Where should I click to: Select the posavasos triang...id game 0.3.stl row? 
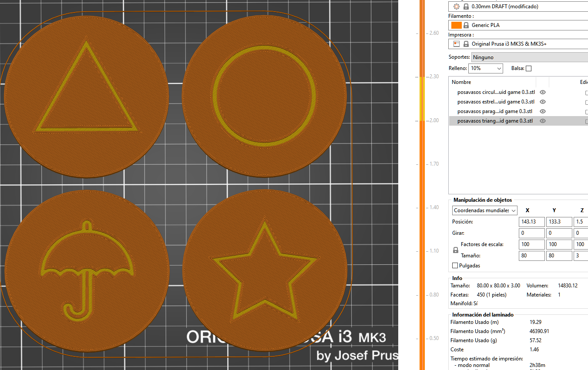coord(518,121)
